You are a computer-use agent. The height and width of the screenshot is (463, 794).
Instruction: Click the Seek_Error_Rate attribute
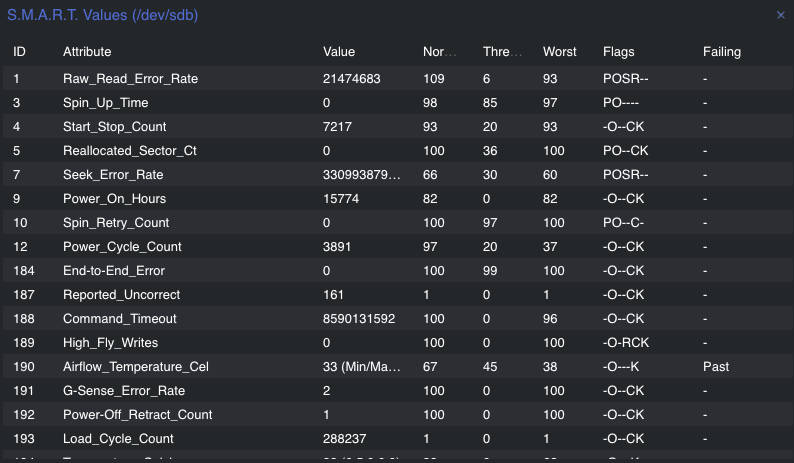[x=107, y=175]
